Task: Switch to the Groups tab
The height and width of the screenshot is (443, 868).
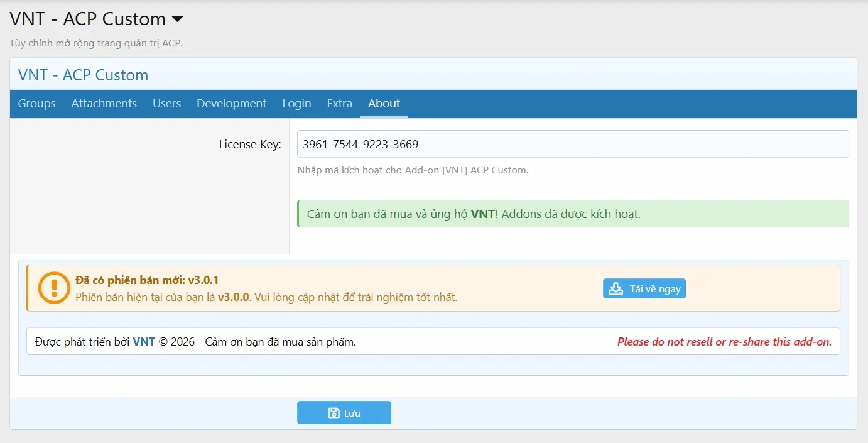Action: pyautogui.click(x=36, y=104)
